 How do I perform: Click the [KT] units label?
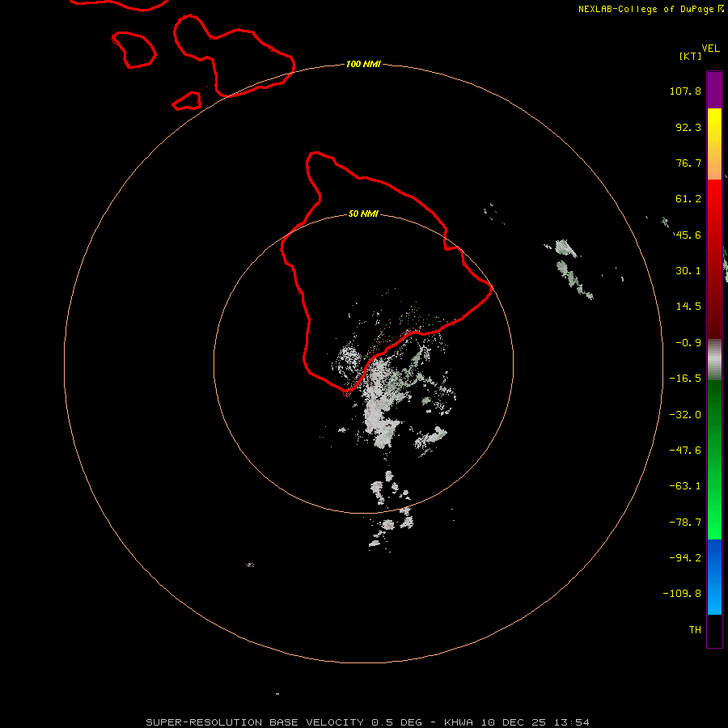[x=691, y=56]
